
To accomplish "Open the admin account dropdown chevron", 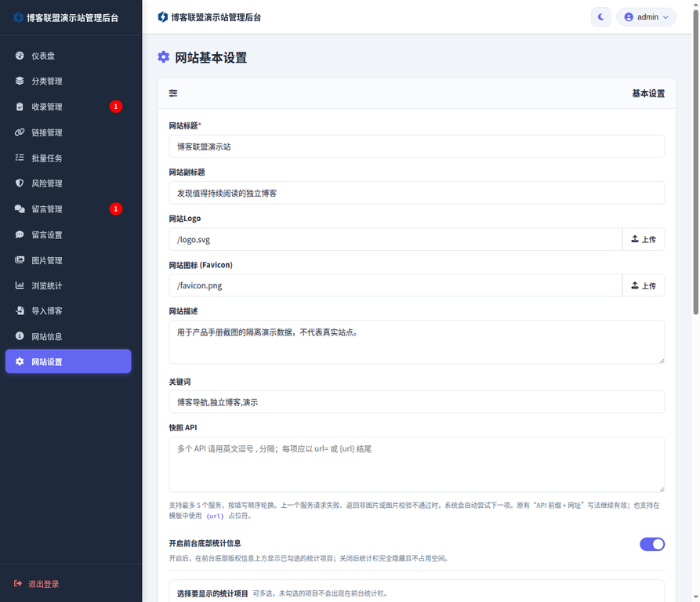I will (666, 17).
